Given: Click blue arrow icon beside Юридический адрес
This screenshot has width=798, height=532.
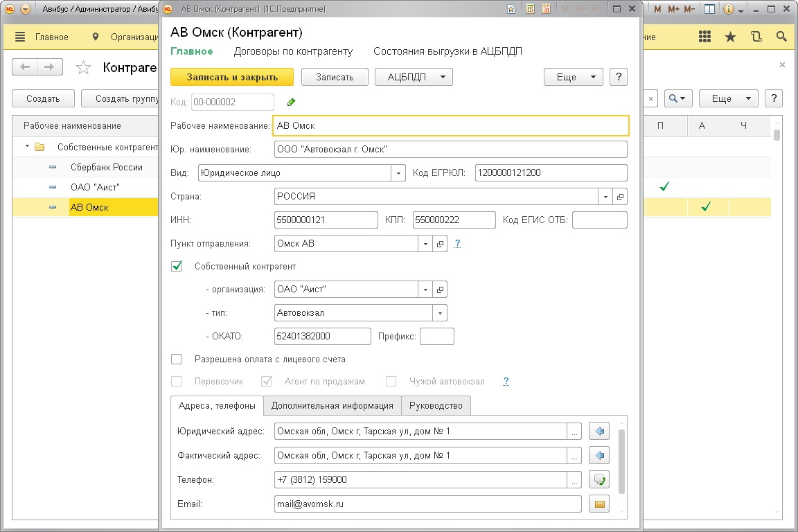Looking at the screenshot, I should pyautogui.click(x=598, y=432).
